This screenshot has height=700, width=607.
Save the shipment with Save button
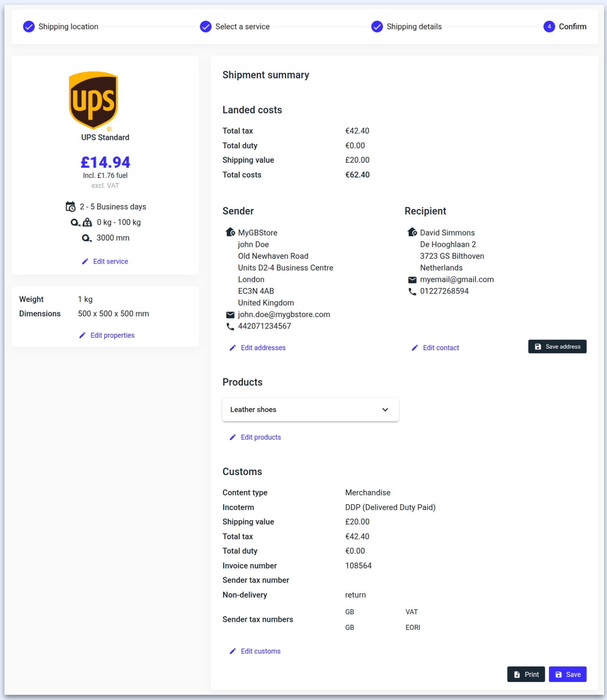pos(567,674)
